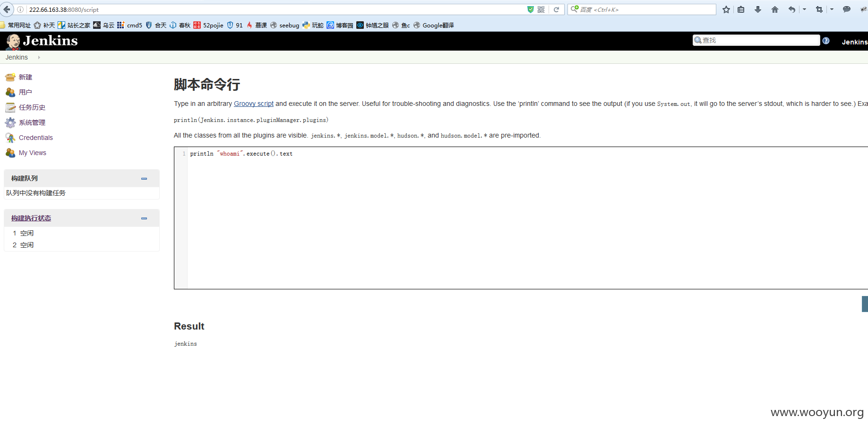This screenshot has width=868, height=426.
Task: Open the 系统管理 sidebar link
Action: click(32, 122)
